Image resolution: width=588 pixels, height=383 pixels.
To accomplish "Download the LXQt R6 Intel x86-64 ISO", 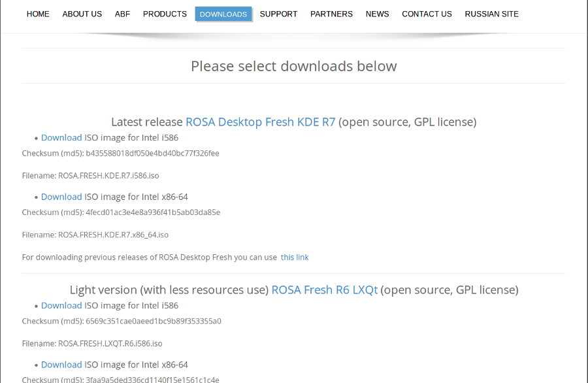I will pos(61,365).
